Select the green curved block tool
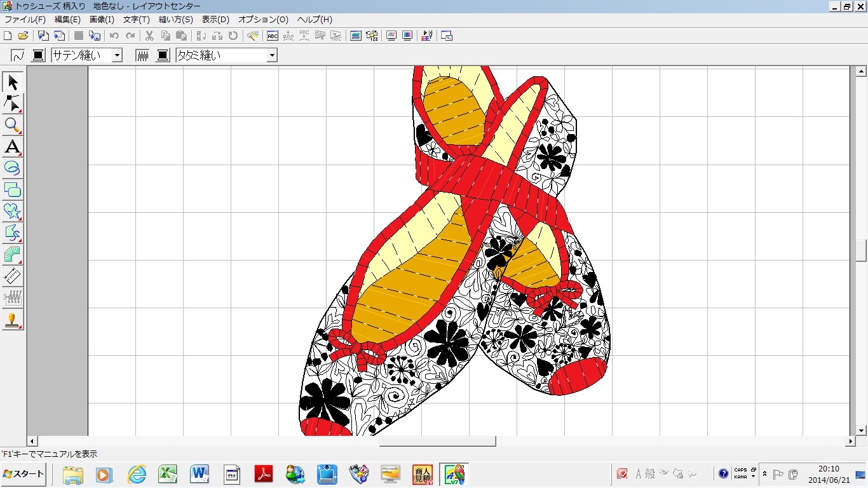This screenshot has width=868, height=488. [13, 255]
